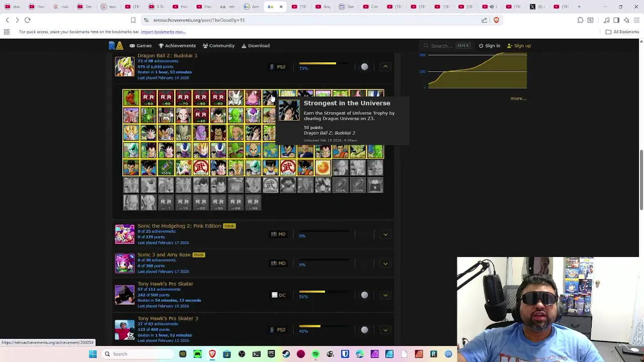
Task: Open Steam from the taskbar
Action: [286, 354]
